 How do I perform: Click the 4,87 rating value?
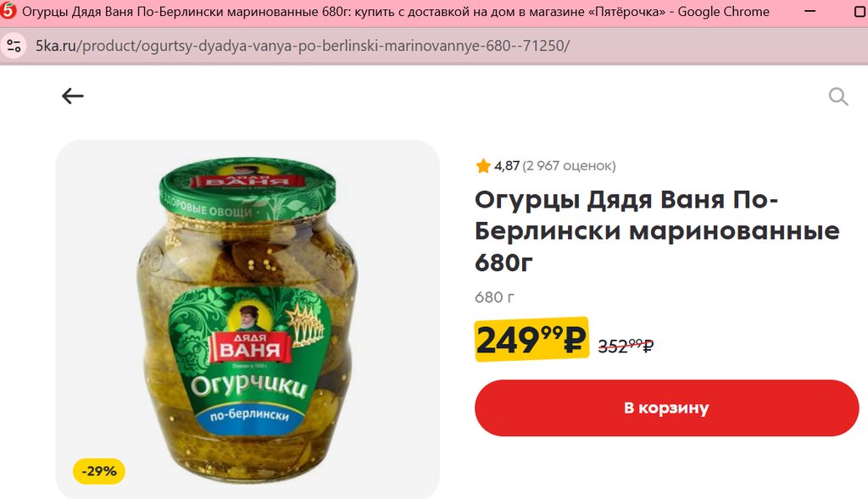click(507, 165)
